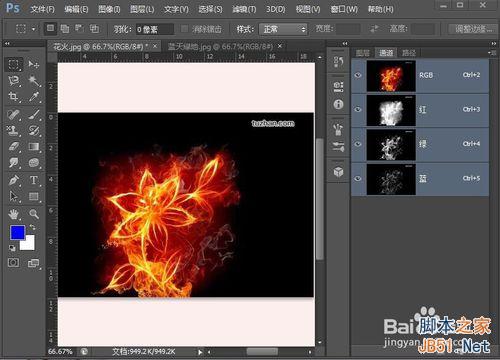Viewport: 500px width, 360px height.
Task: Switch to the Layers panel tab
Action: pos(363,53)
